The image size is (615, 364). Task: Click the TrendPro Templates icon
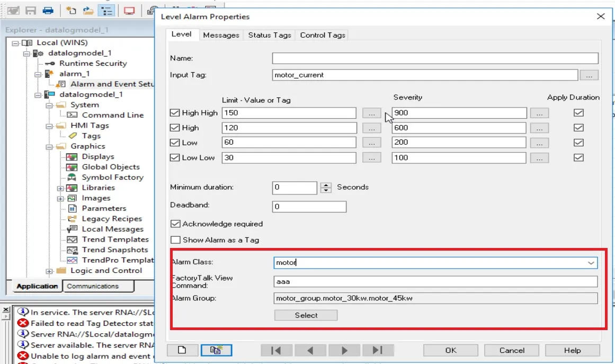pyautogui.click(x=72, y=260)
